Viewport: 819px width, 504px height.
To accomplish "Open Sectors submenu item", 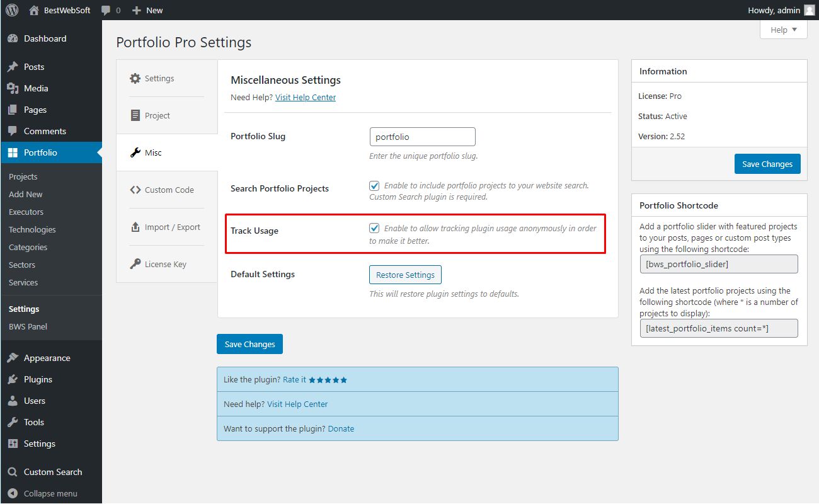I will click(x=22, y=265).
